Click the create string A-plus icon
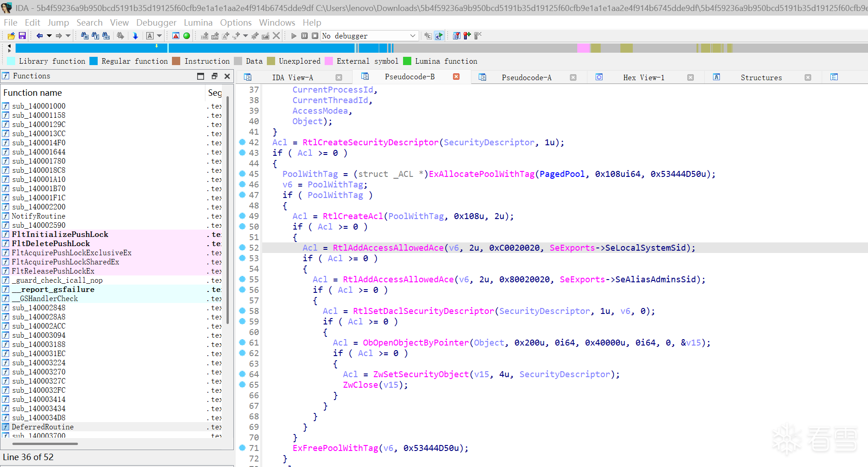Image resolution: width=868 pixels, height=467 pixels. point(226,36)
